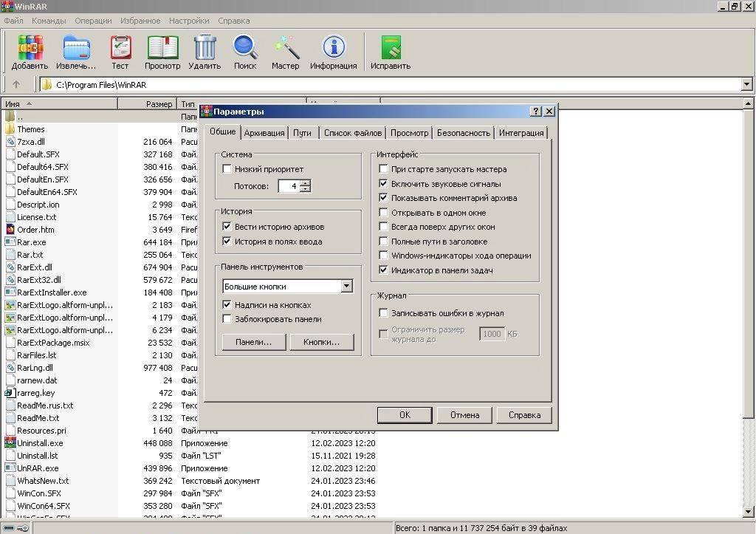
Task: Click the Кнопки... button
Action: click(x=322, y=341)
